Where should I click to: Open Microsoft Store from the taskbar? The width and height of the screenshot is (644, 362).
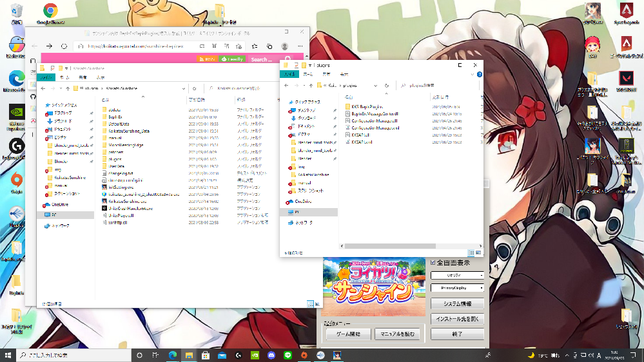[206, 356]
